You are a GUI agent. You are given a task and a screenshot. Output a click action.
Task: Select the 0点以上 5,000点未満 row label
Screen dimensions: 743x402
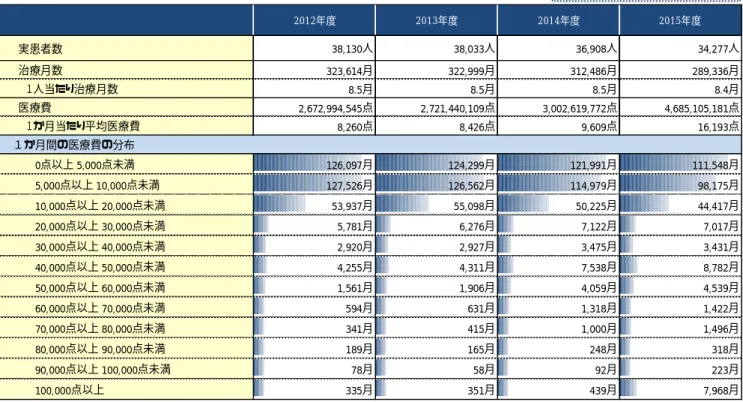pos(126,164)
